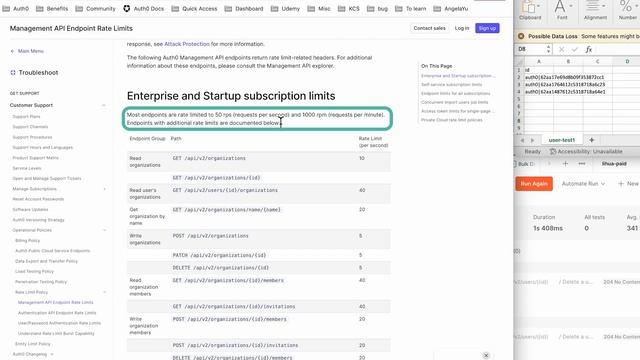Expand the Manage Subscriptions item

click(x=104, y=189)
